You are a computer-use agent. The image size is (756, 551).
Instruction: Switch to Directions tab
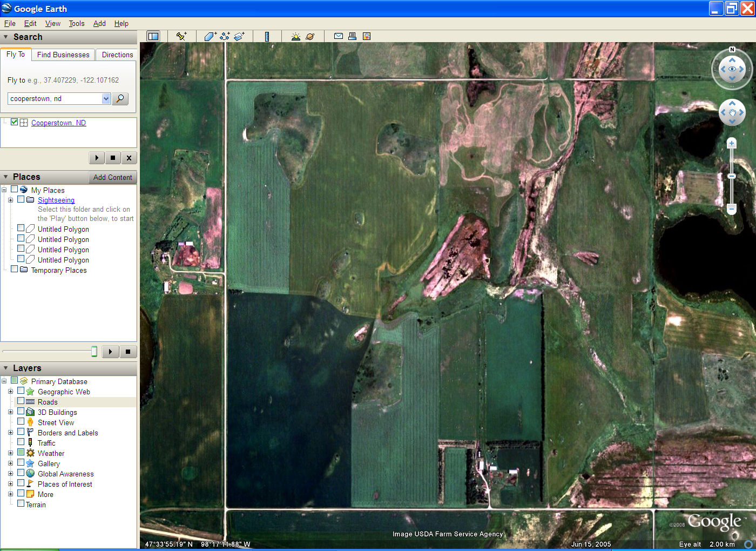point(117,55)
